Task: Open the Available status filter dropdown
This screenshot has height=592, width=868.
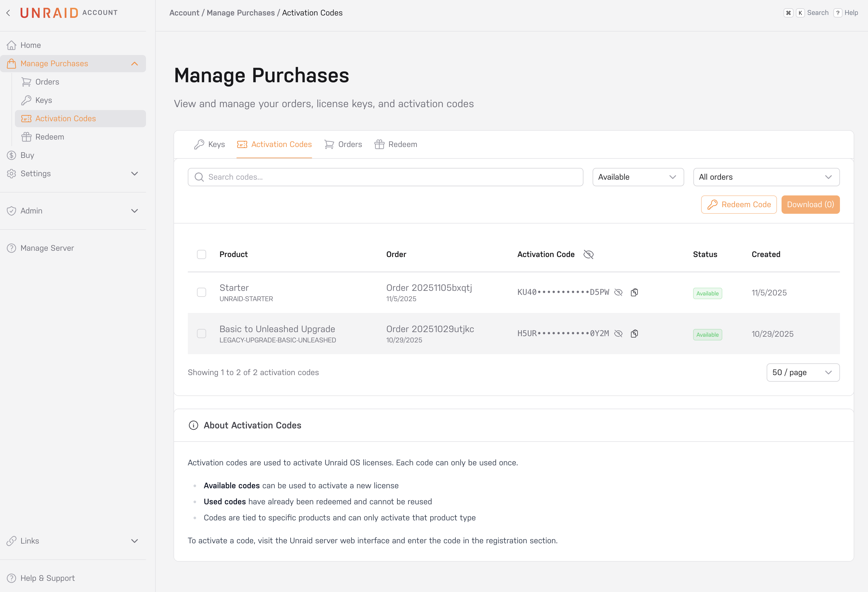Action: click(638, 177)
